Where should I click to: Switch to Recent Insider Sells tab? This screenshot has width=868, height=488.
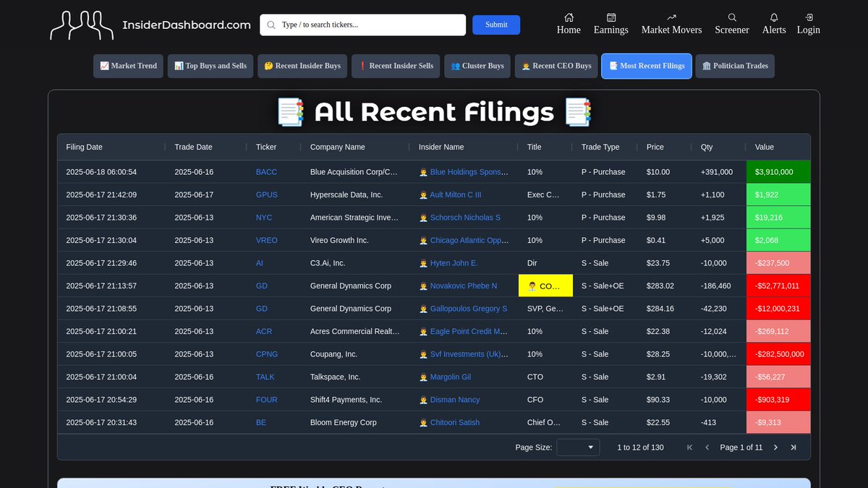coord(396,66)
